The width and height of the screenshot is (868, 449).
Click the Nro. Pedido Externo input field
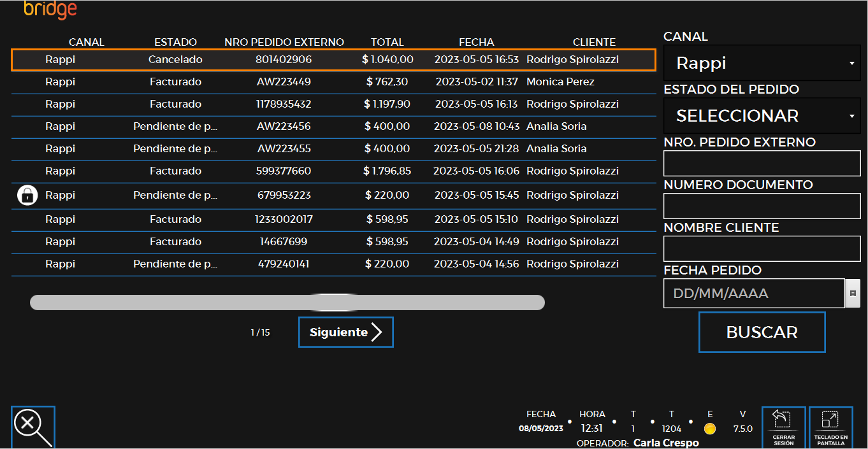[x=762, y=164]
